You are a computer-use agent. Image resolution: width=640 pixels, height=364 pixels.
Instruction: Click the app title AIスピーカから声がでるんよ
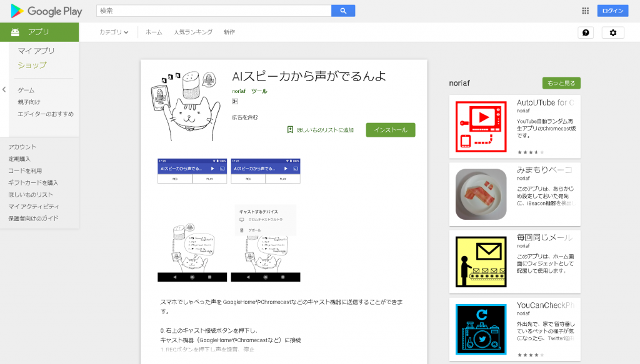pos(309,76)
